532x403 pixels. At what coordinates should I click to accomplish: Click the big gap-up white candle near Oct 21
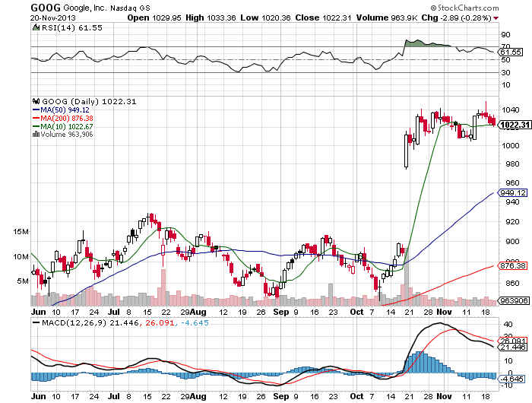[x=406, y=151]
